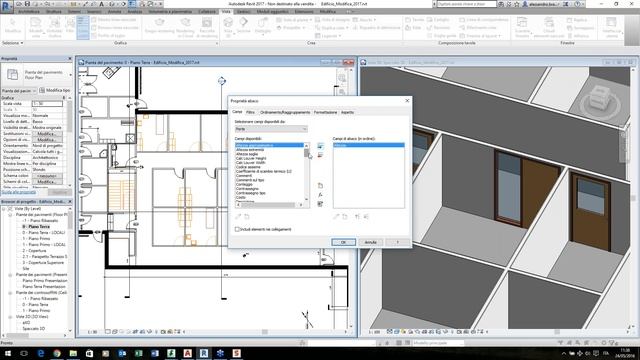Select Contrassegno tipo in available fields

pos(251,193)
